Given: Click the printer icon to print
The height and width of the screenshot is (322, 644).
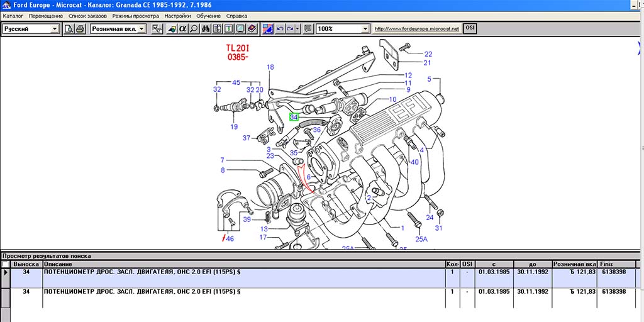Looking at the screenshot, I should (80, 29).
